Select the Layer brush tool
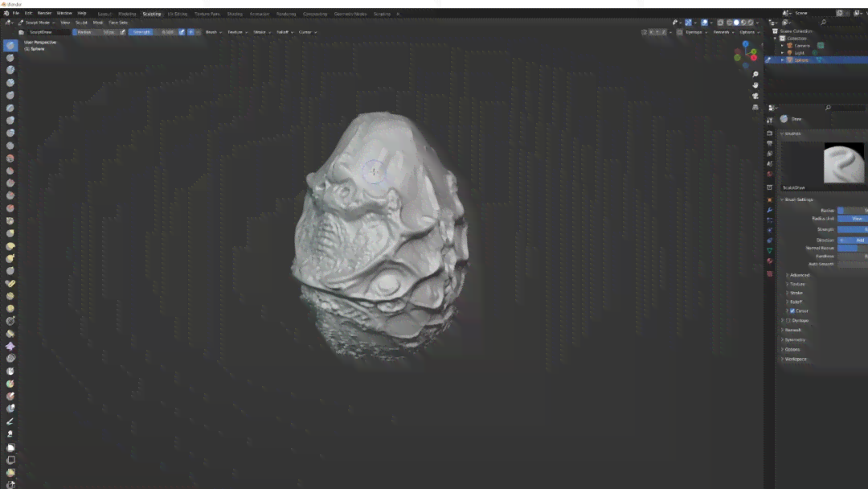 pos(10,108)
